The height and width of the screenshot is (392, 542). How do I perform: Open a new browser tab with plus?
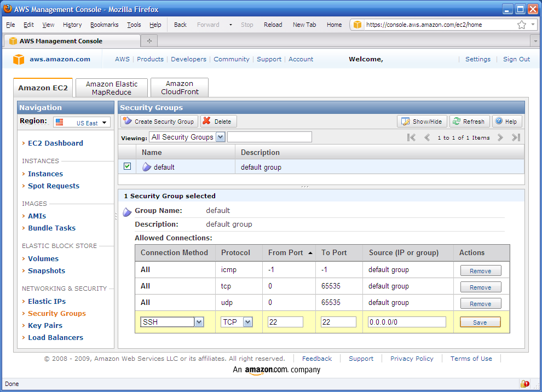(x=149, y=41)
